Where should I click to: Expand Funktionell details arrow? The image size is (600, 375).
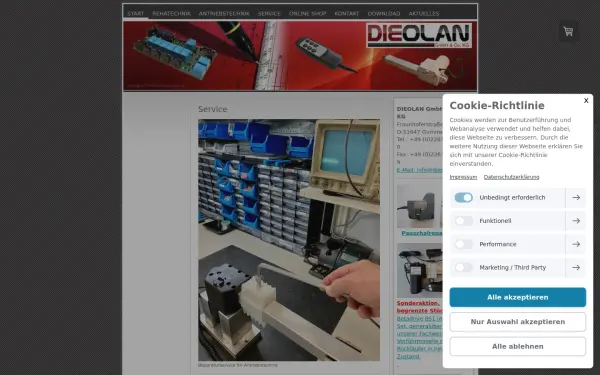coord(576,221)
